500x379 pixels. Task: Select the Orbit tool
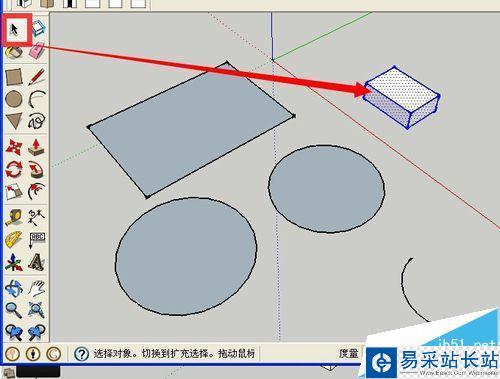point(14,288)
